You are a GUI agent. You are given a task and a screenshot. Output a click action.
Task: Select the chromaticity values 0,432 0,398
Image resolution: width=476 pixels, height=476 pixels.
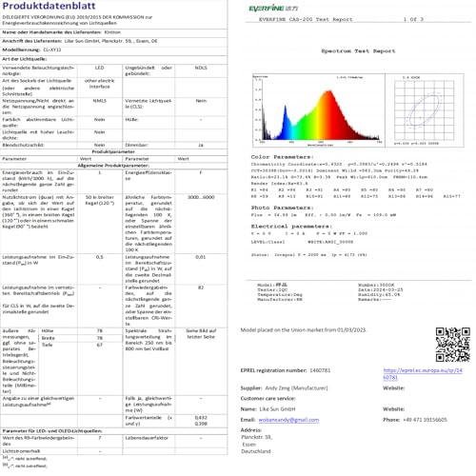[201, 421]
